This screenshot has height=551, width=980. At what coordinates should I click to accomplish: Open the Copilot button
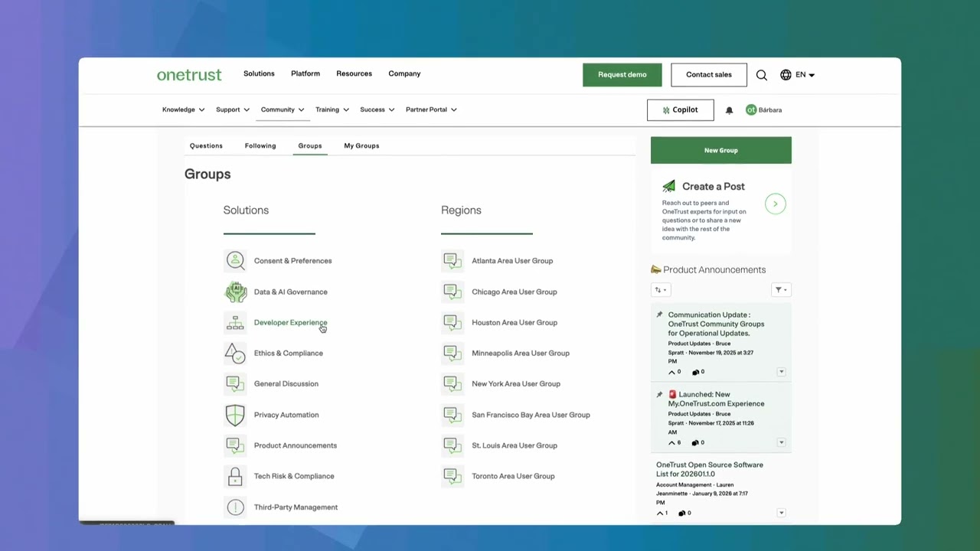pyautogui.click(x=681, y=110)
